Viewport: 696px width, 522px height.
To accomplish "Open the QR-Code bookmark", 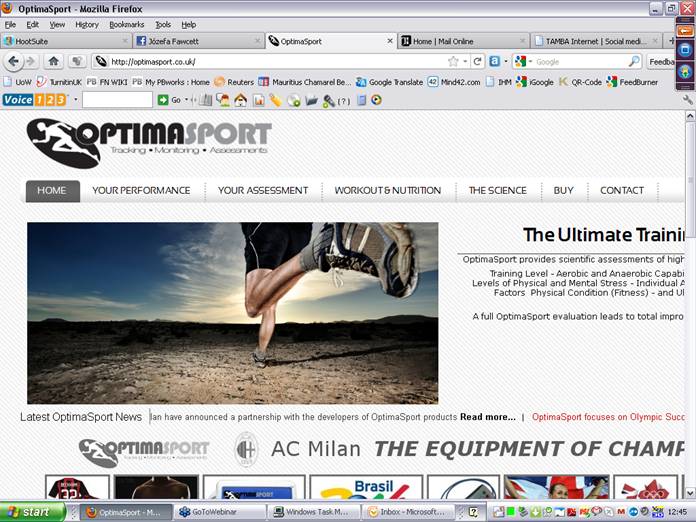I will [580, 82].
